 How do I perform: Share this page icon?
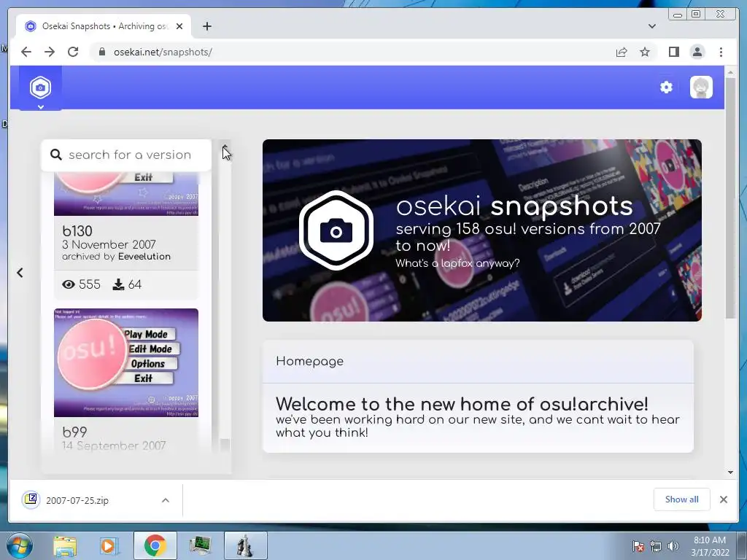(622, 52)
